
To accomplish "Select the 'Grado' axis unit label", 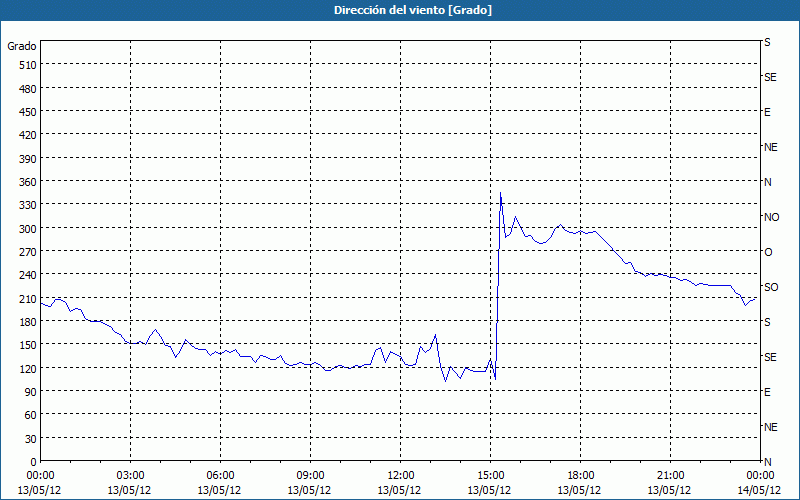I will (22, 46).
